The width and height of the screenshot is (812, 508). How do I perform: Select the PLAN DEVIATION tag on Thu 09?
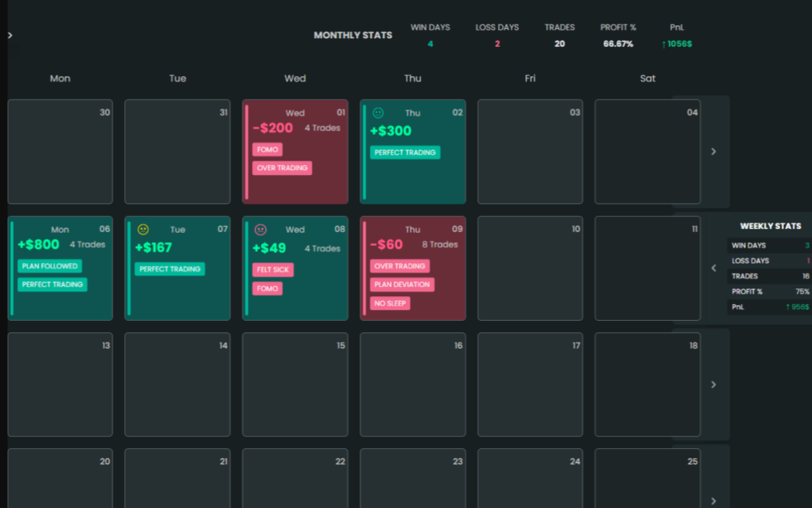[402, 285]
